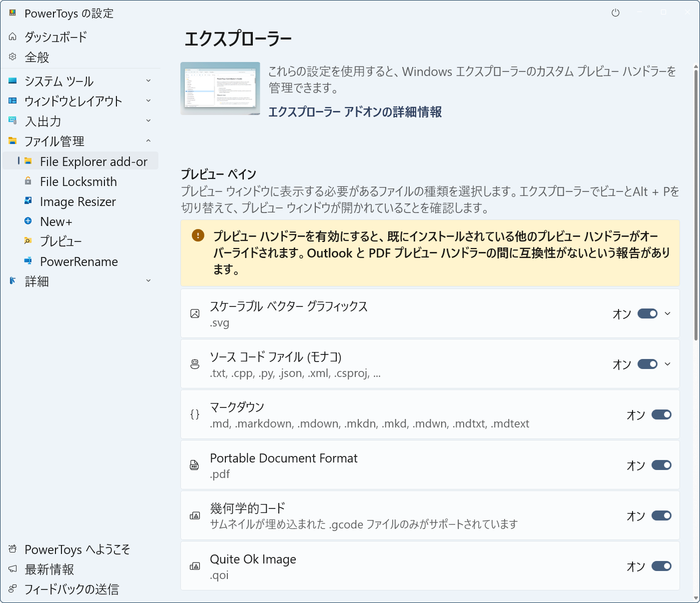Viewport: 700px width, 603px height.
Task: Click the 最新情報 megaphone icon
Action: point(12,569)
